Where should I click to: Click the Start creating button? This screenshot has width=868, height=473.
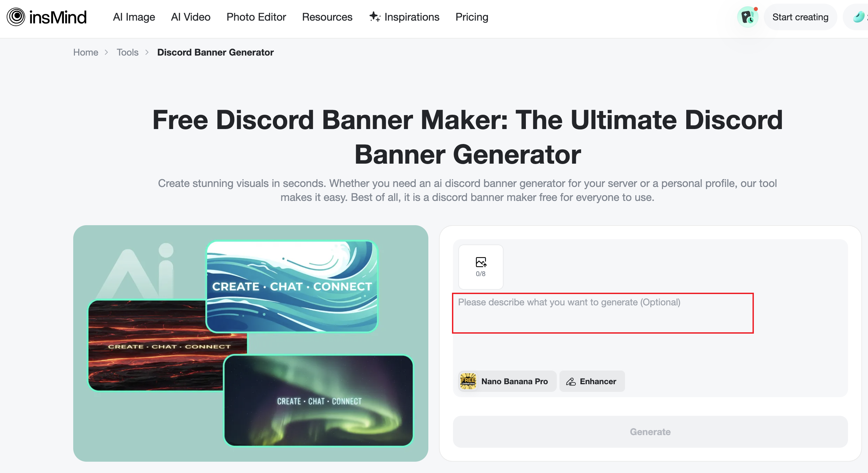pyautogui.click(x=800, y=17)
